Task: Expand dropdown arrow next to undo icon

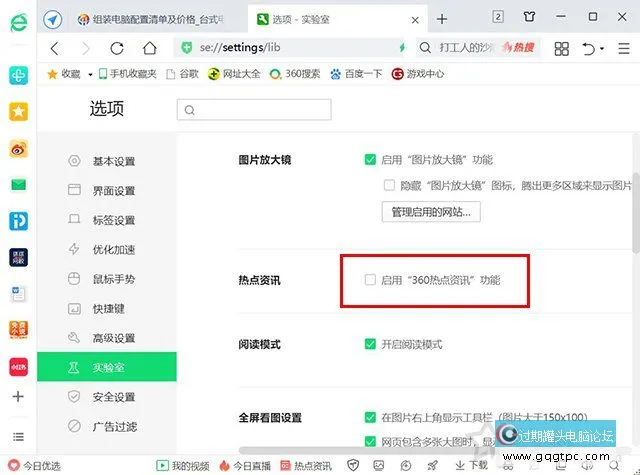Action: point(602,49)
